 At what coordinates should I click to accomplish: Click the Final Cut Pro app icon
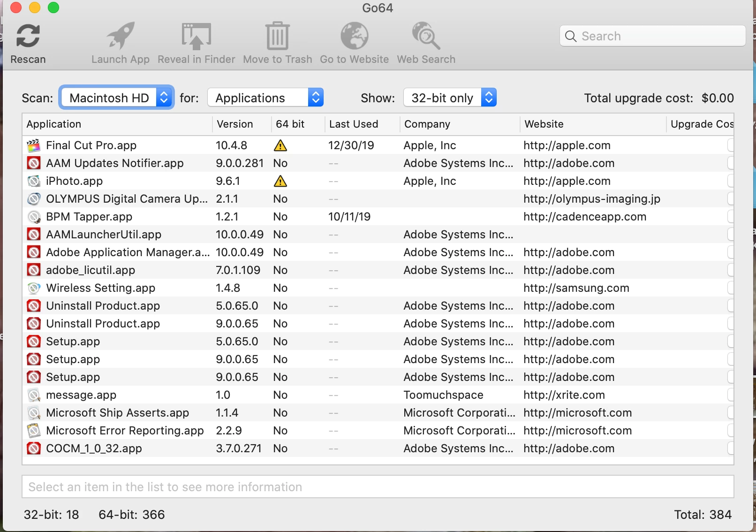(34, 145)
